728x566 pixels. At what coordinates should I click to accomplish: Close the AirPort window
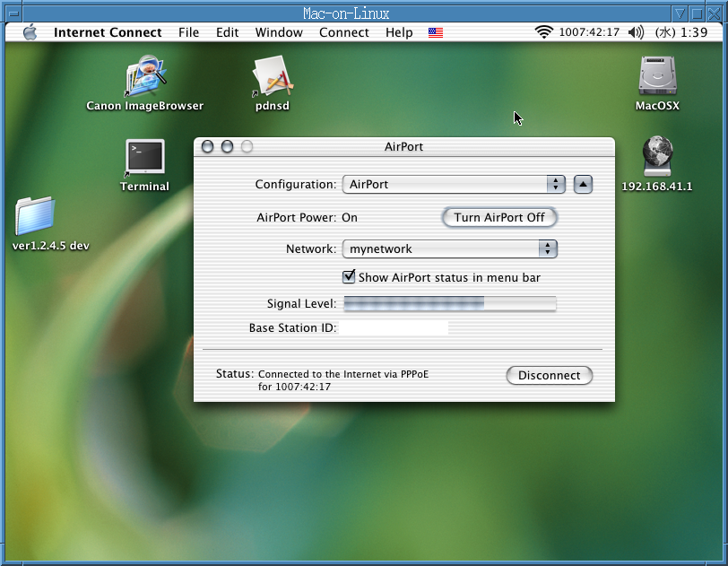click(x=207, y=147)
